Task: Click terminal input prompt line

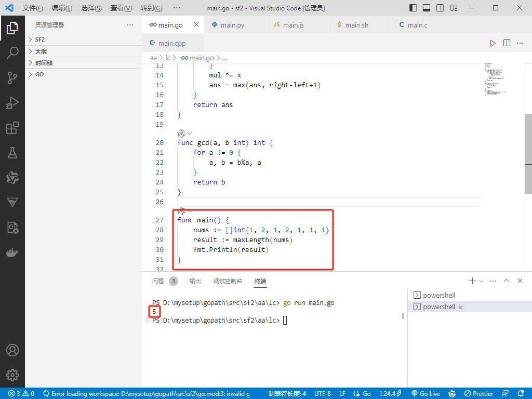Action: [x=220, y=320]
